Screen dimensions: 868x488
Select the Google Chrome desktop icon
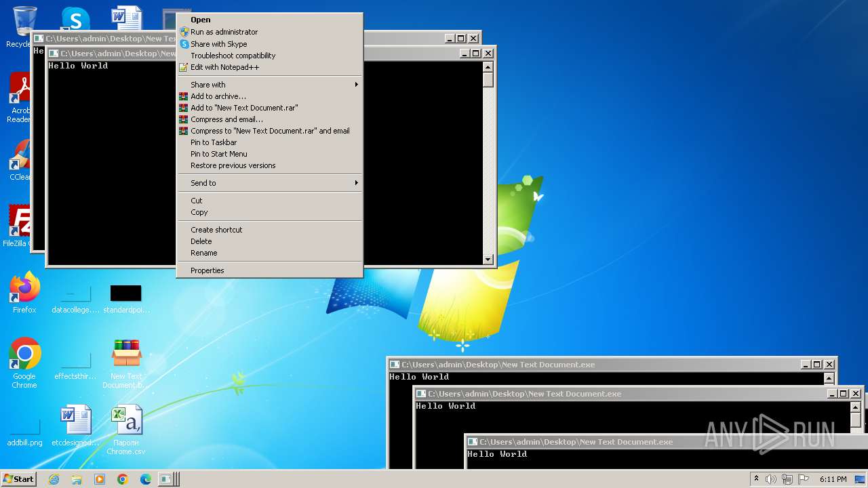point(24,363)
